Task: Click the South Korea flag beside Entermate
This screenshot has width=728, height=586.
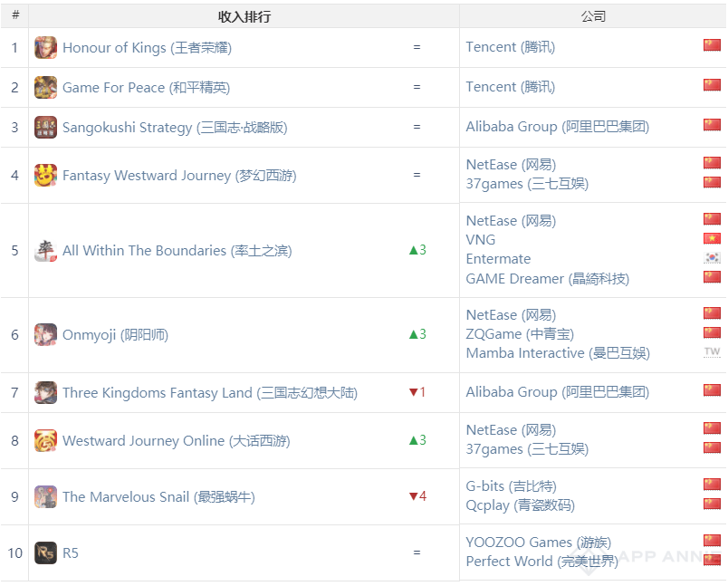Action: point(712,258)
